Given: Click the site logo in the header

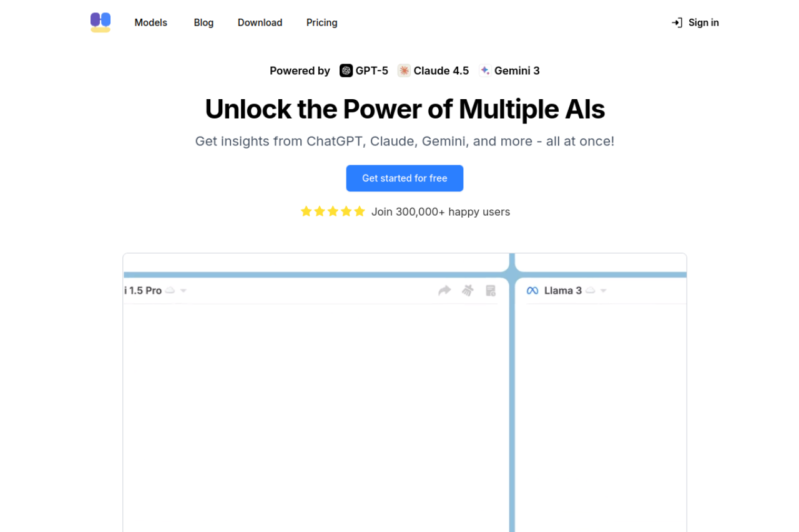Looking at the screenshot, I should [x=100, y=22].
